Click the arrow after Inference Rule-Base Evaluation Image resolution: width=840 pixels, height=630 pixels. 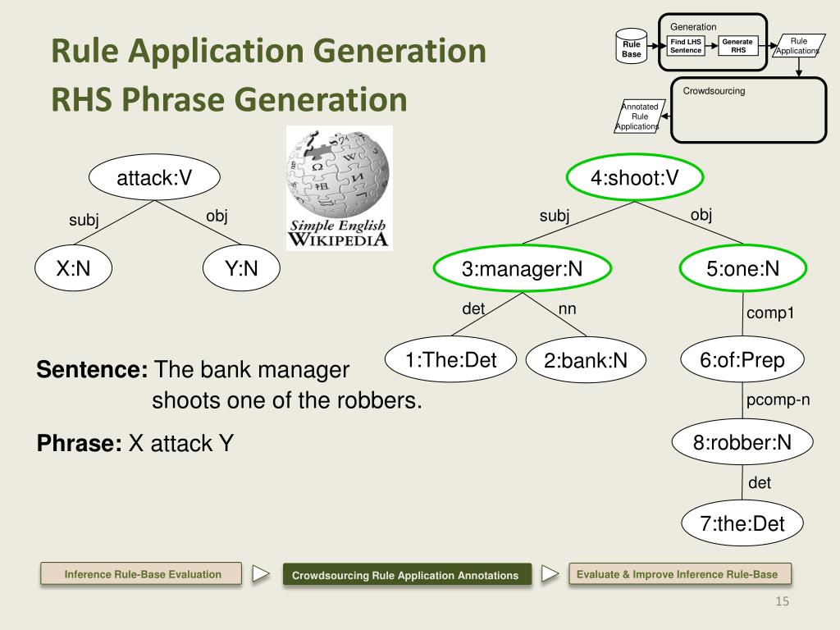pyautogui.click(x=262, y=573)
